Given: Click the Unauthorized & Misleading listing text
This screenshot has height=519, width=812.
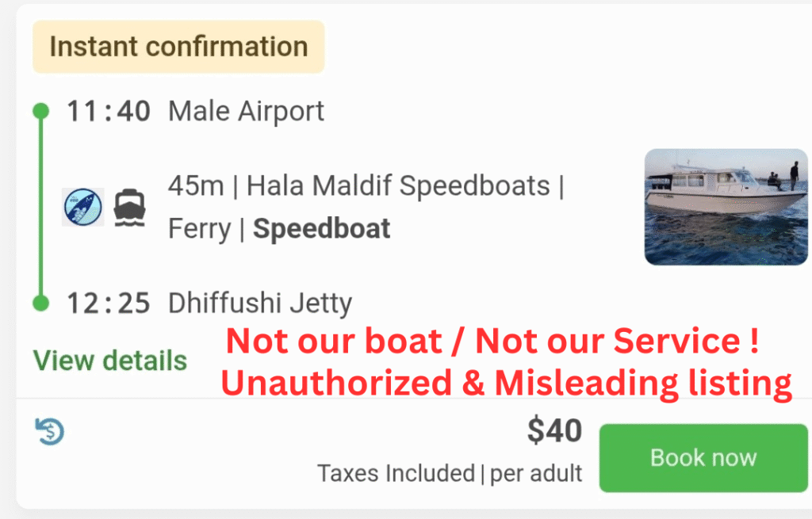Looking at the screenshot, I should point(506,383).
